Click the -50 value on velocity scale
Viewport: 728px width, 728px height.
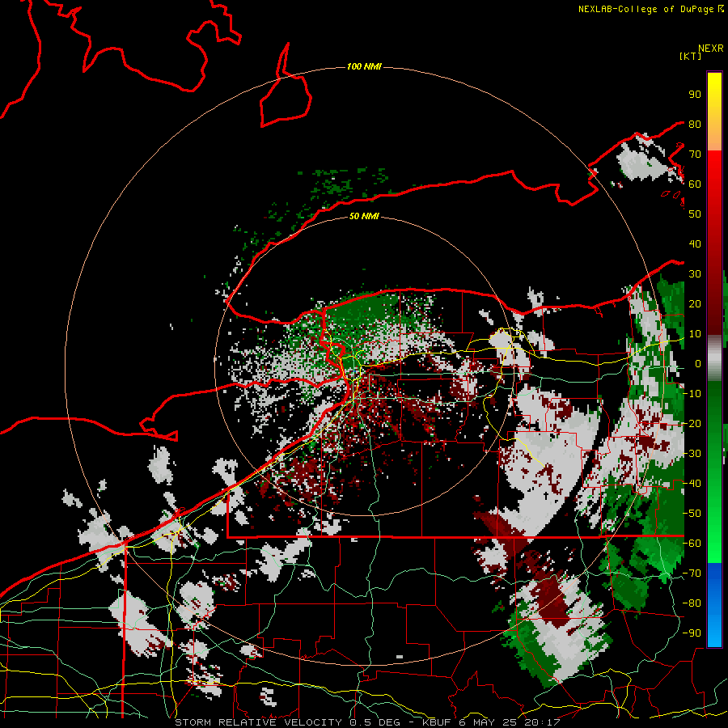pos(692,514)
